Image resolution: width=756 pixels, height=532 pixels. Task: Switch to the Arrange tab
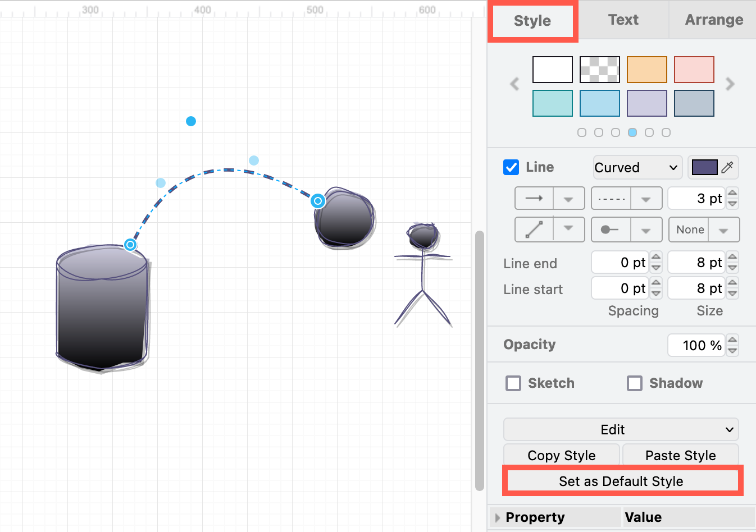pyautogui.click(x=714, y=20)
